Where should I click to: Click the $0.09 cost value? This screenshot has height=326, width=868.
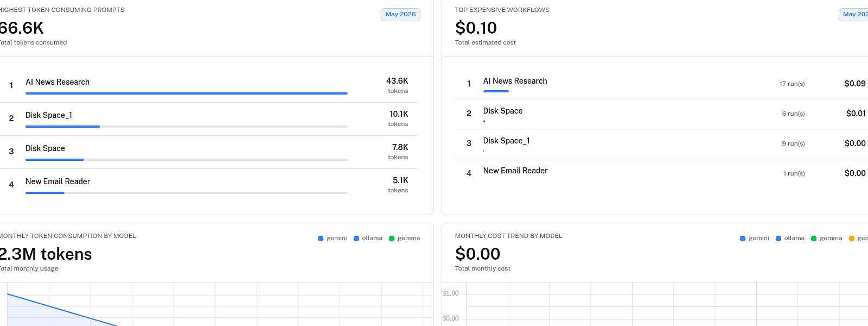pyautogui.click(x=855, y=84)
